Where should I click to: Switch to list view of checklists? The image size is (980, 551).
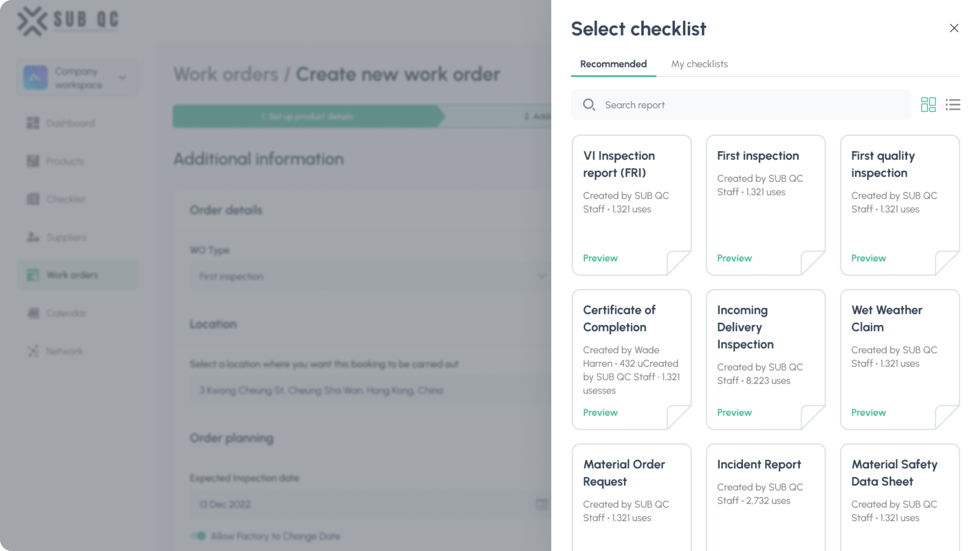tap(953, 105)
